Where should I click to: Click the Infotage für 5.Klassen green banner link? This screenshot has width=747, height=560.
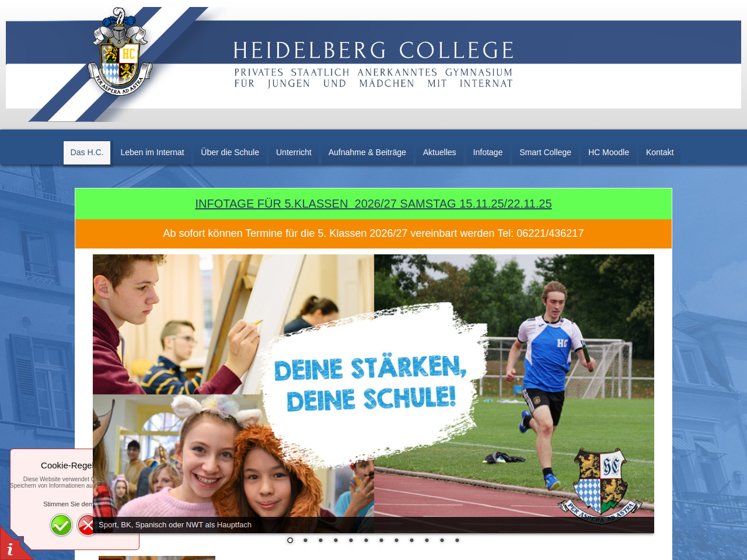click(x=373, y=204)
